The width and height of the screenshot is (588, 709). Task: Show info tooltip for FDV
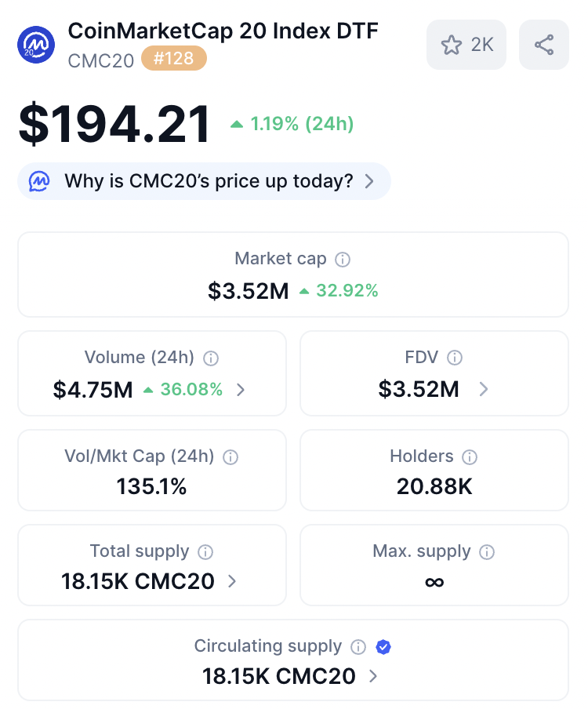point(455,358)
